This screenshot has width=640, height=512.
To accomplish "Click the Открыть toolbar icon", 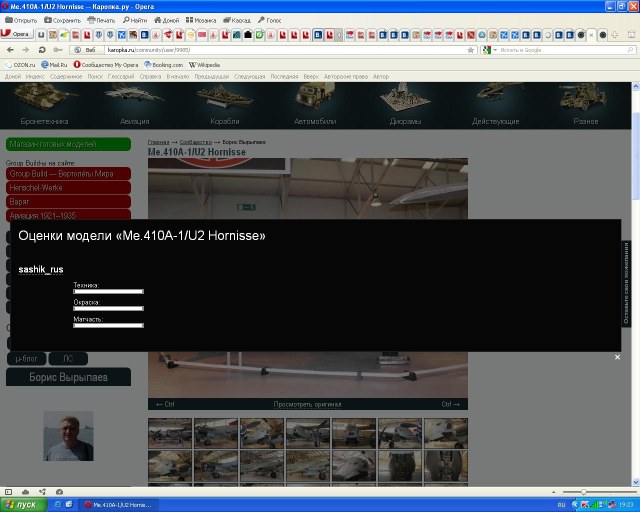I will [x=21, y=20].
